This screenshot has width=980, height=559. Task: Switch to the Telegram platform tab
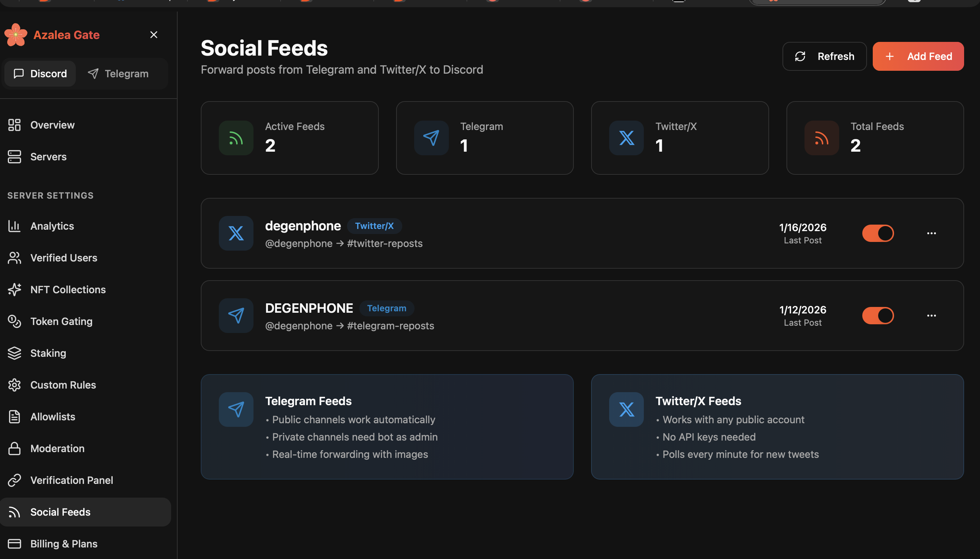point(118,73)
